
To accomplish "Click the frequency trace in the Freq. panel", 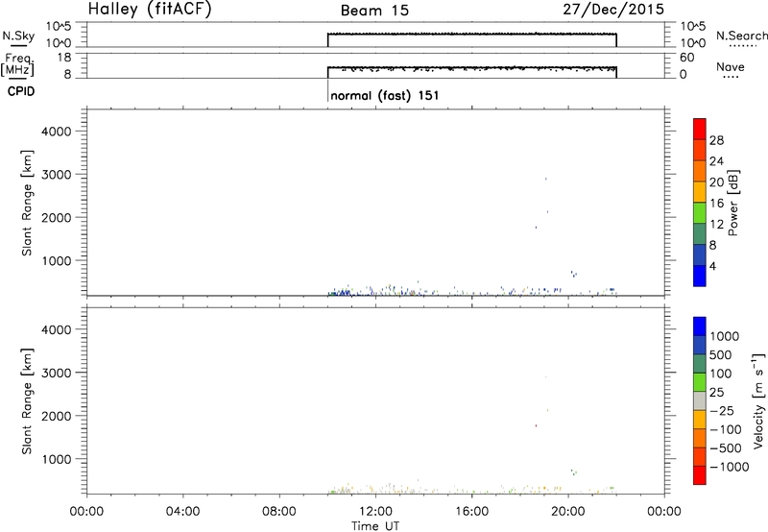I will 471,67.
